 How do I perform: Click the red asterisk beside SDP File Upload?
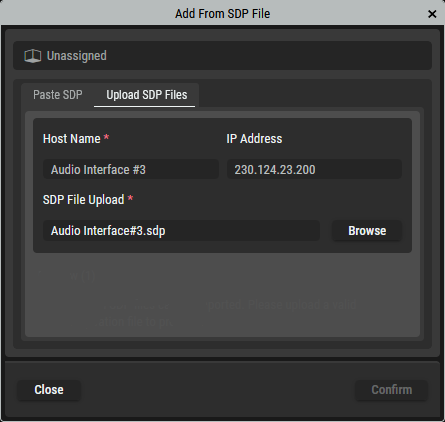tap(130, 198)
